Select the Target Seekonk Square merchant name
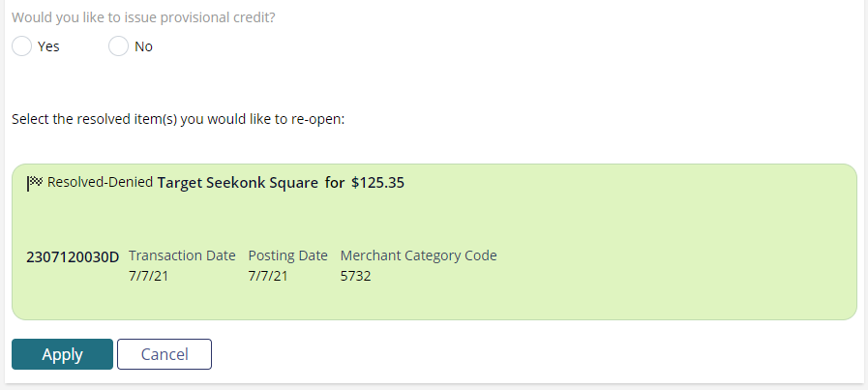Screen dimensions: 868x390 [x=238, y=183]
